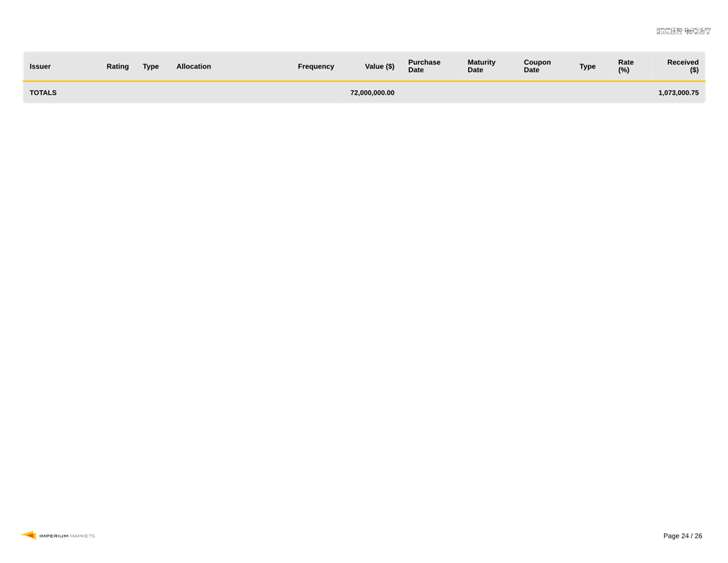Click the Value ($) column header
This screenshot has width=728, height=563.
pos(379,66)
